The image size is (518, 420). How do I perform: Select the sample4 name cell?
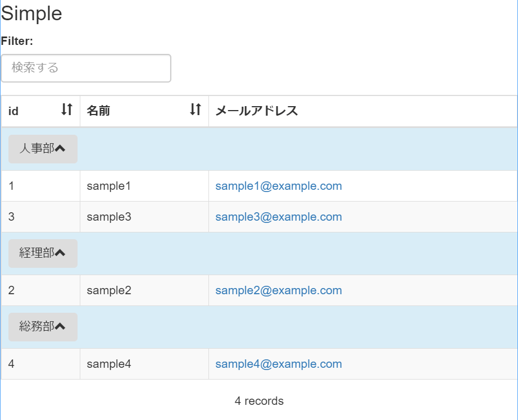click(x=108, y=364)
